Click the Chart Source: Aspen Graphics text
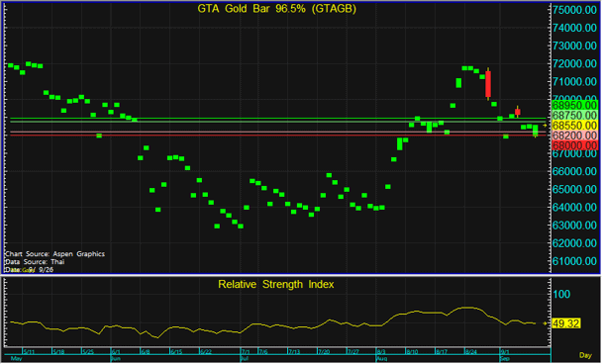The width and height of the screenshot is (602, 364). (54, 254)
